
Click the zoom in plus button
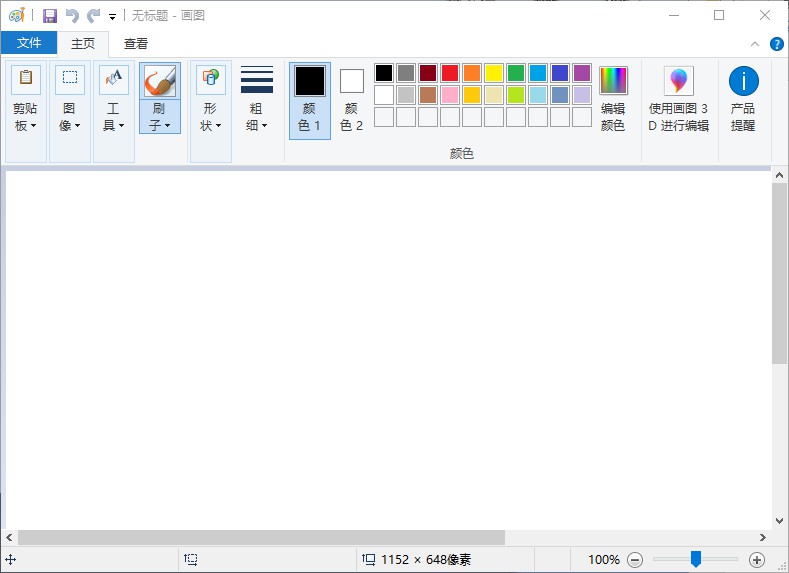point(757,560)
